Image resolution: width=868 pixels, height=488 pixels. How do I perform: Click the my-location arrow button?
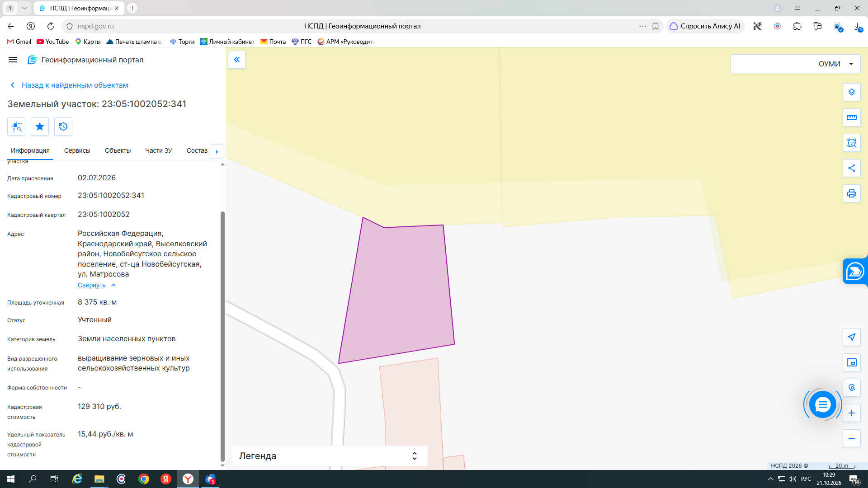852,337
